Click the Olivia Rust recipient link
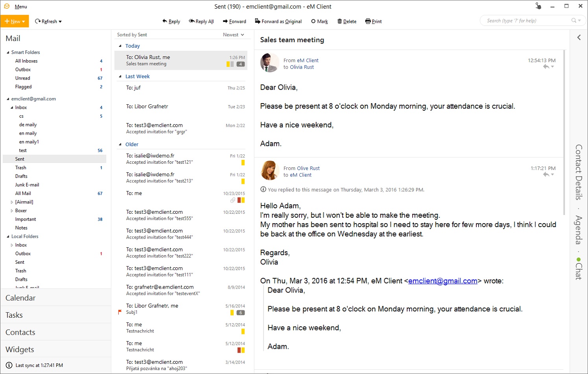The height and width of the screenshot is (374, 588). click(x=302, y=67)
